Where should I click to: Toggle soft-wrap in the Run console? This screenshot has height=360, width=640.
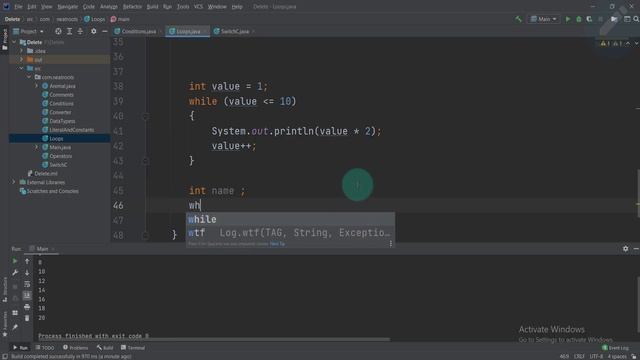pyautogui.click(x=27, y=284)
